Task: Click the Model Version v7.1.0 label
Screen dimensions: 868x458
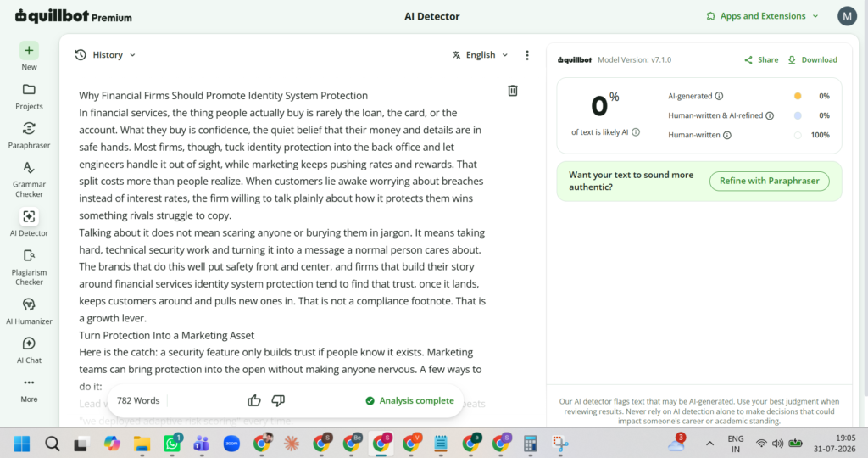Action: pos(634,60)
